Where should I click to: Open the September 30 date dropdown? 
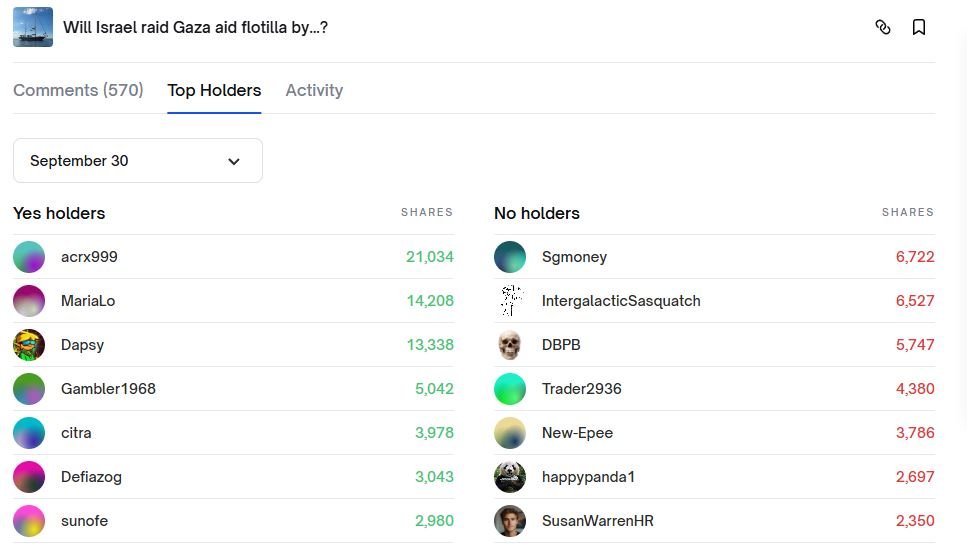click(x=138, y=161)
